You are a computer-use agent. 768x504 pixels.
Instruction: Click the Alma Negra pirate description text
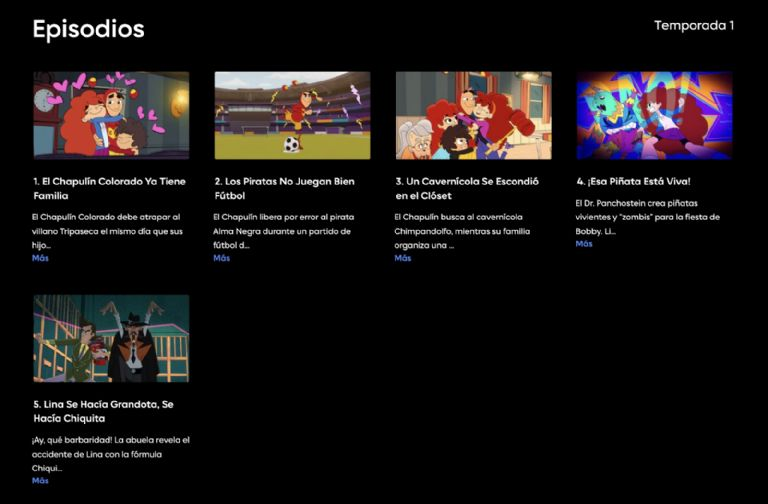[284, 231]
